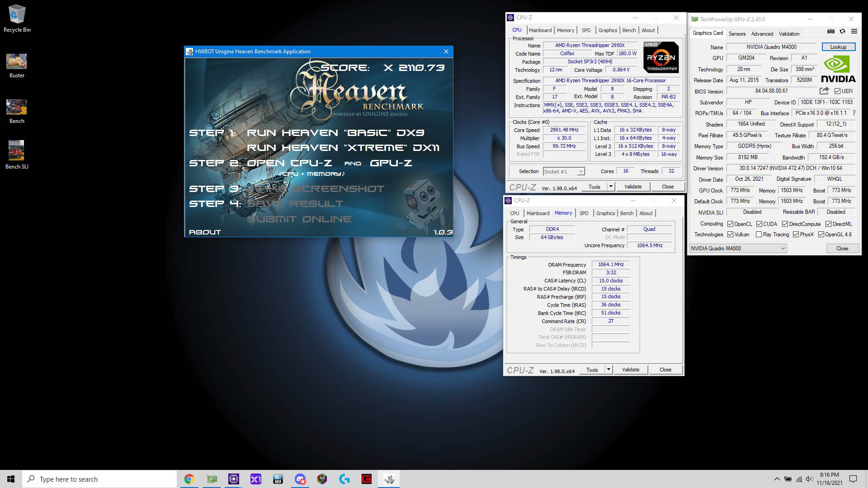Toggle the UEFI checkbox in GPU-Z

pos(837,91)
